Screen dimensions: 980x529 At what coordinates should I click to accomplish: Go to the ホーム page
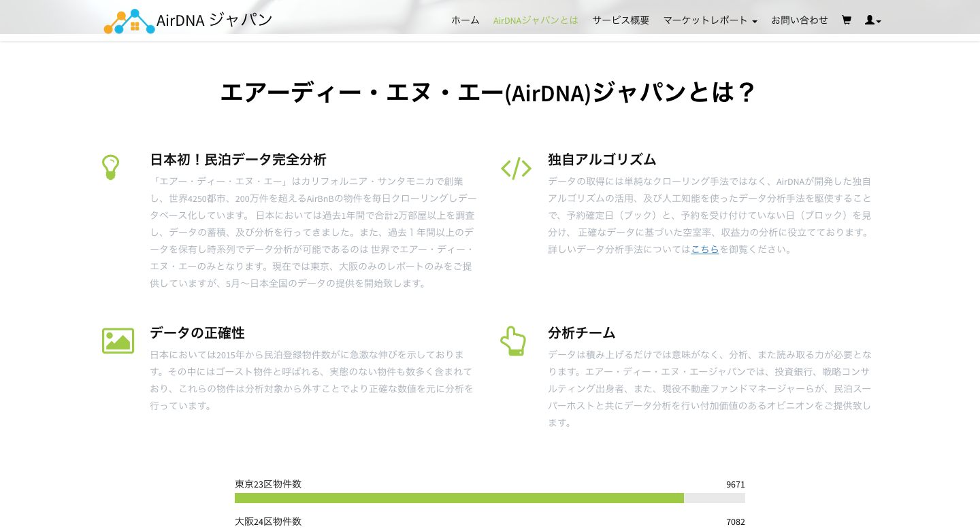(x=465, y=20)
